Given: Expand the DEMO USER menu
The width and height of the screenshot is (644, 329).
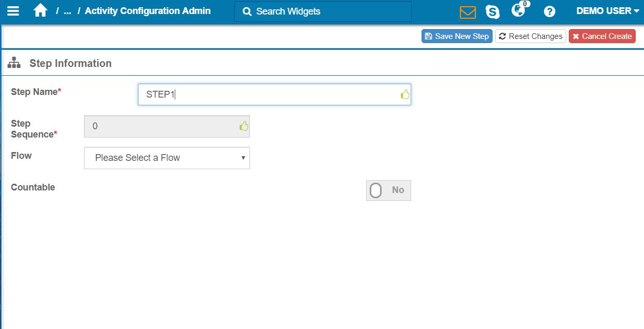Looking at the screenshot, I should (x=607, y=11).
